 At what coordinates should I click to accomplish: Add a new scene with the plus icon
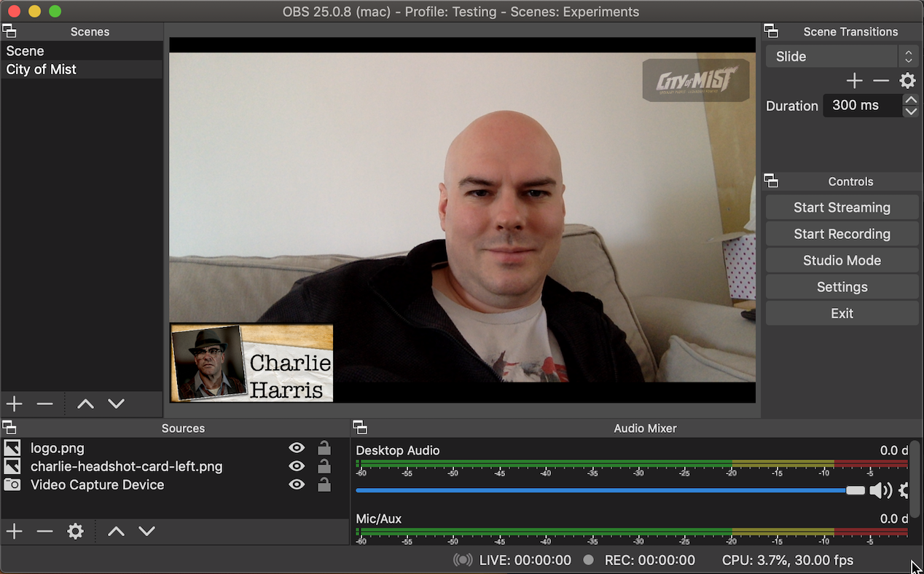point(14,404)
